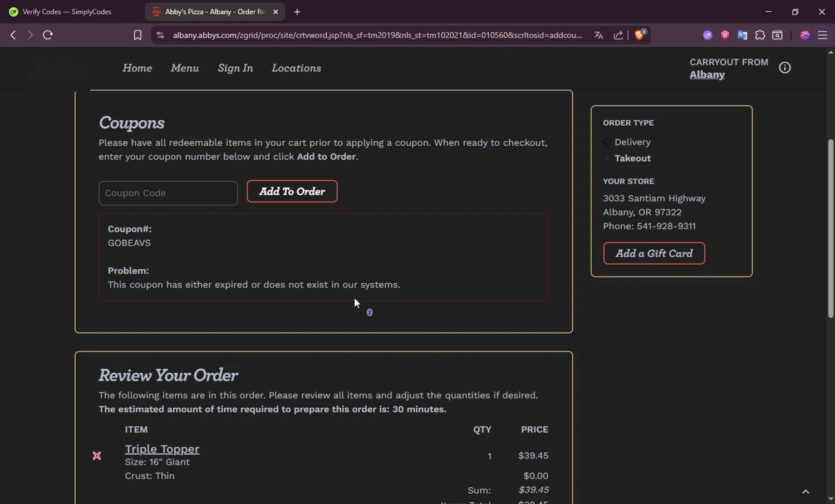Open the sidebar search panel icon
The width and height of the screenshot is (835, 504).
(777, 35)
